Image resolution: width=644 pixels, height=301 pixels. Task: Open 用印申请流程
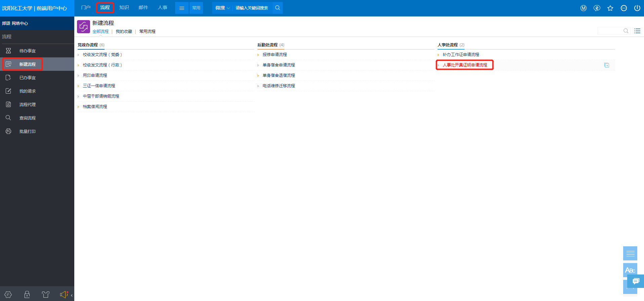coord(95,76)
